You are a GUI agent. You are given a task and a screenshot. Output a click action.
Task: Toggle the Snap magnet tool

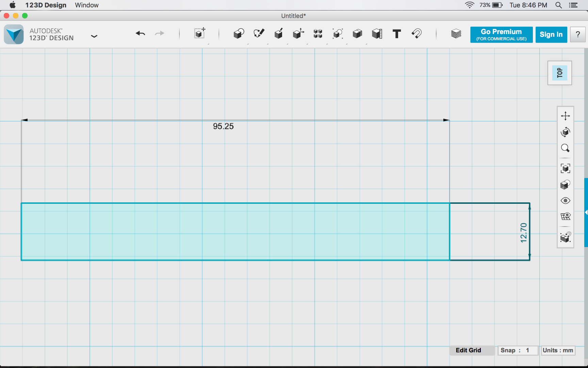click(x=416, y=33)
